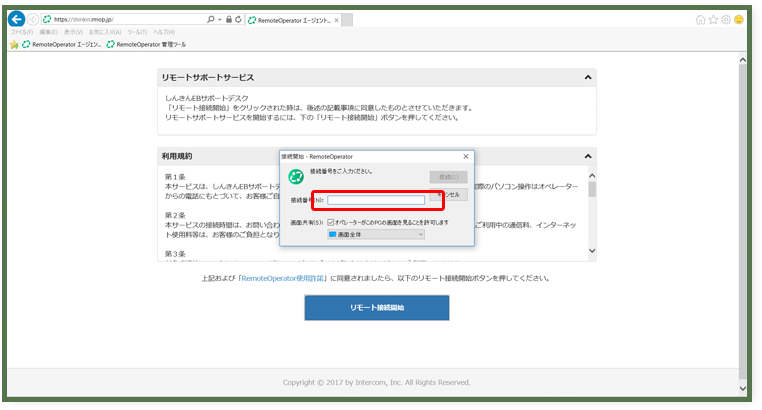
Task: Click the refresh icon in address bar
Action: coord(238,19)
